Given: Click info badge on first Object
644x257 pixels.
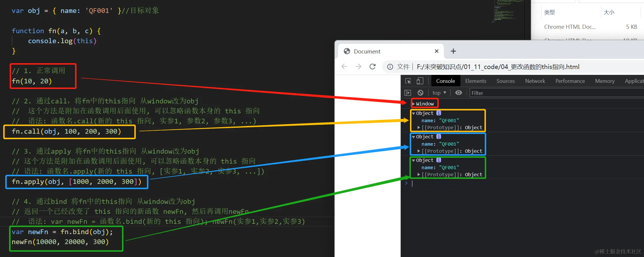Looking at the screenshot, I should click(439, 113).
